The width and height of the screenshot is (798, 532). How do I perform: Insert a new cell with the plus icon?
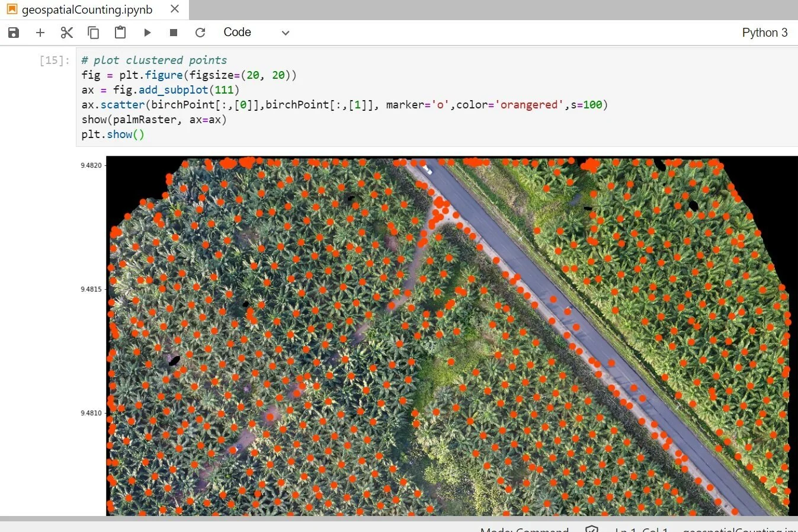[40, 33]
